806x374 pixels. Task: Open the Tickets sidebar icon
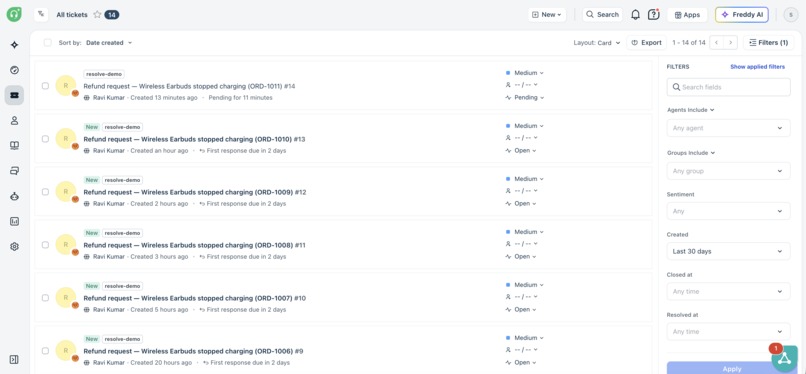[x=14, y=95]
